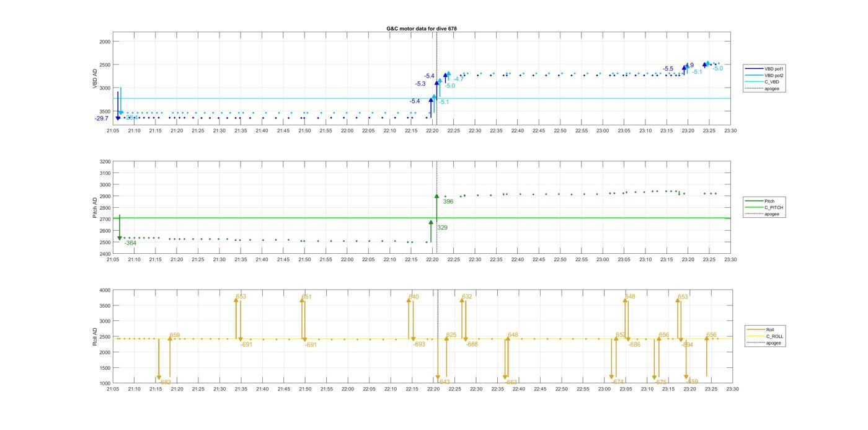
Task: Click the '329' pitch data label
Action: point(443,228)
